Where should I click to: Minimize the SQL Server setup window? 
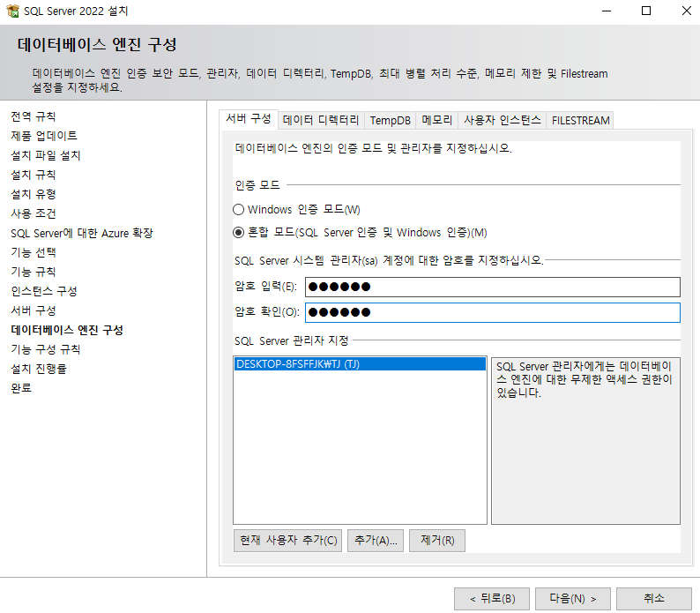607,11
